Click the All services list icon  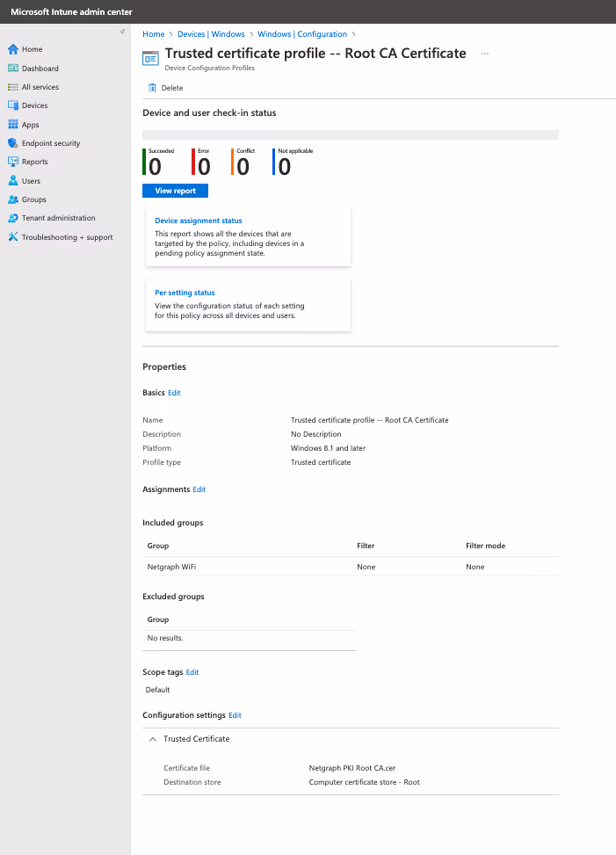(13, 87)
